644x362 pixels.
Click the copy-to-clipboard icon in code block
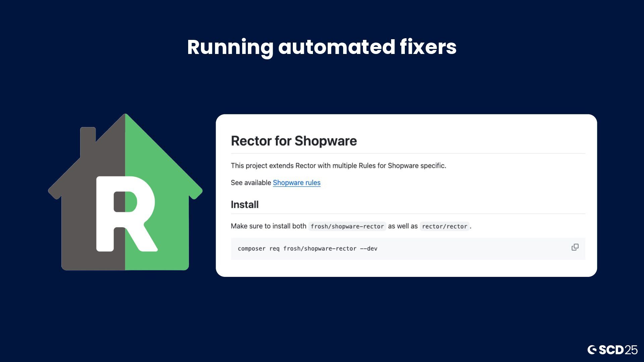(x=575, y=247)
